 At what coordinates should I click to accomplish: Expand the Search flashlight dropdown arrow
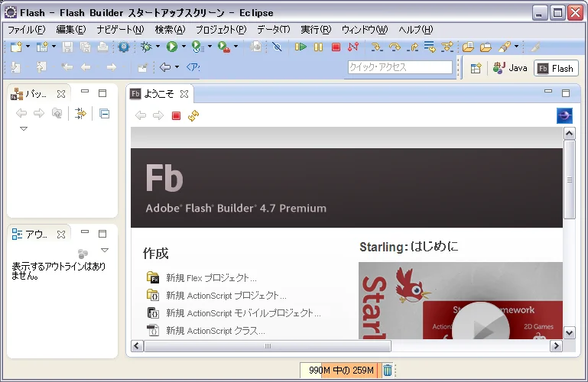[x=516, y=47]
